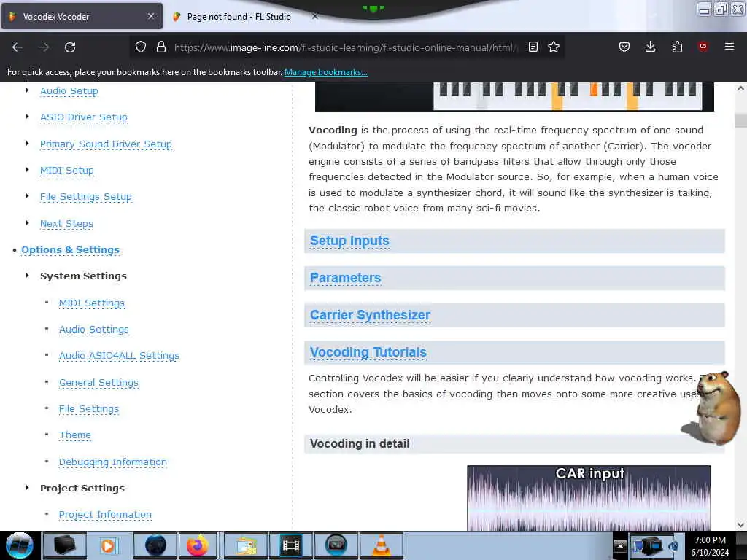The height and width of the screenshot is (560, 747).
Task: Open the Debugging Information link
Action: click(x=113, y=462)
